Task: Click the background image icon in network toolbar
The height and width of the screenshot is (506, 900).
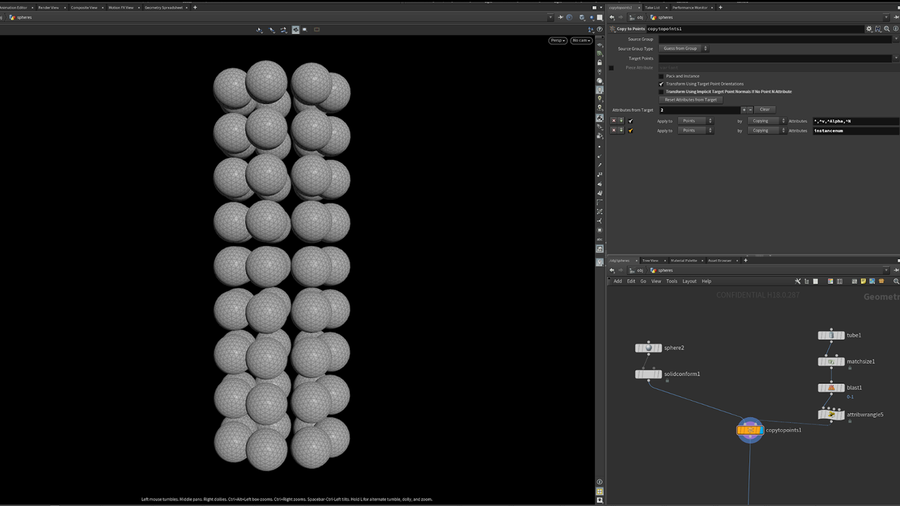Action: coord(872,281)
